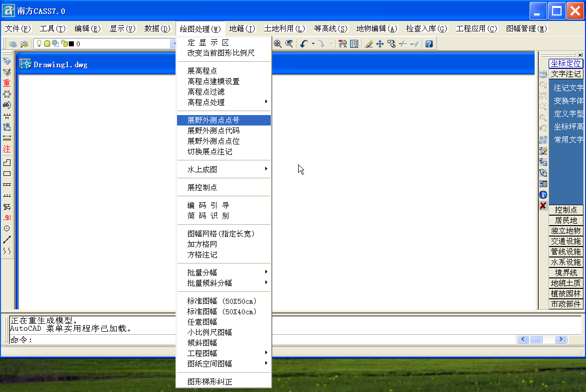
Task: Click the red X delete icon in right panel
Action: click(x=543, y=206)
